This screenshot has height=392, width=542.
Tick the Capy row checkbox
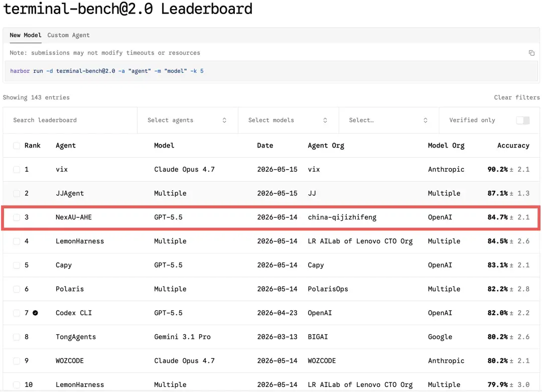(16, 265)
